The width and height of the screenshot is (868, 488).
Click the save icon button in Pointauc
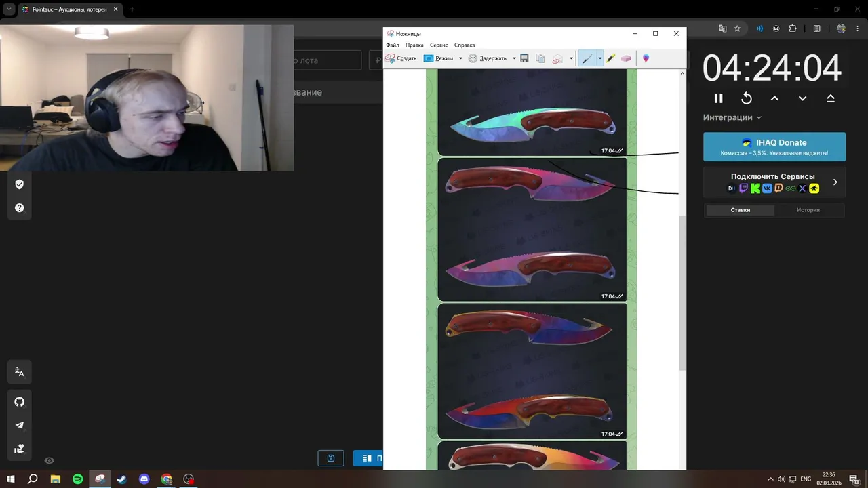point(331,458)
